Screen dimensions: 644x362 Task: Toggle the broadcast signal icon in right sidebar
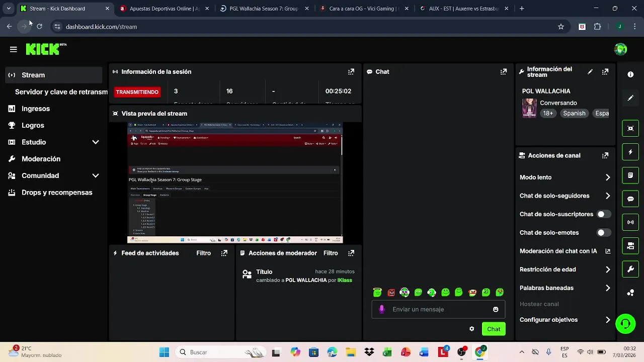click(x=630, y=222)
